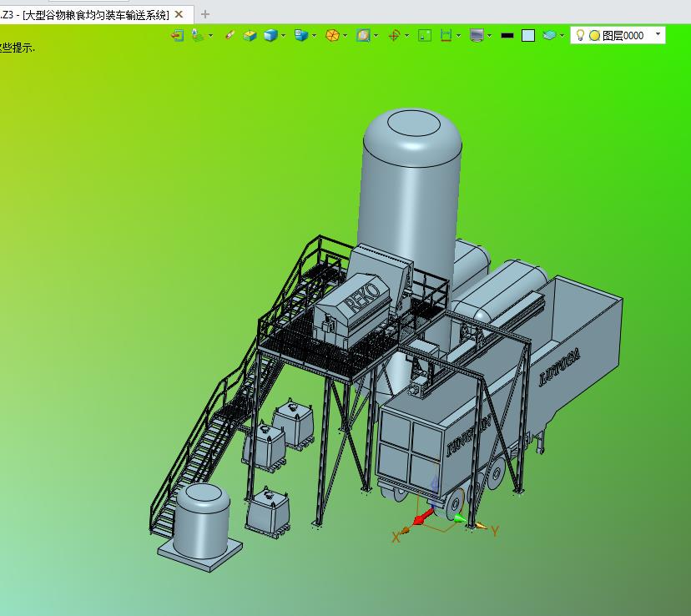Image resolution: width=691 pixels, height=616 pixels.
Task: Open dropdown beside framed part icon
Action: 376,36
